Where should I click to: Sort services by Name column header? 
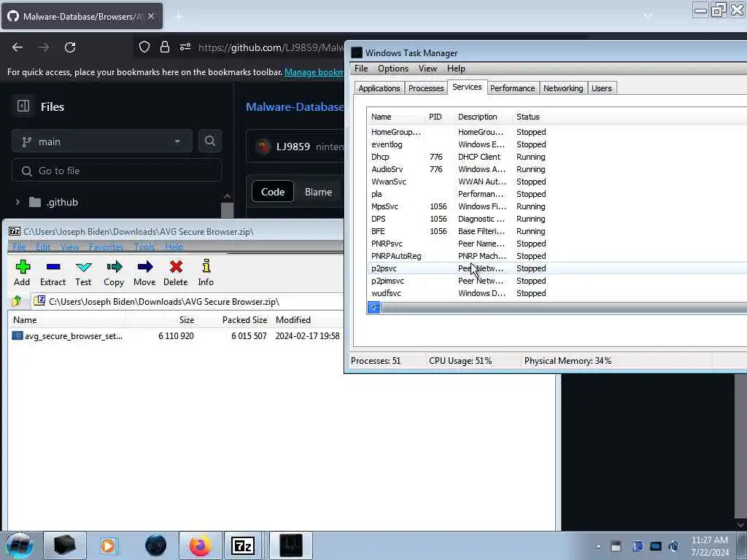click(x=395, y=117)
